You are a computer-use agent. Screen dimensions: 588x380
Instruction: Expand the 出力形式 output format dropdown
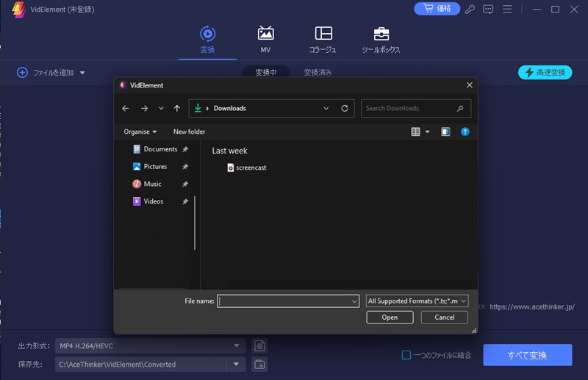click(x=237, y=345)
